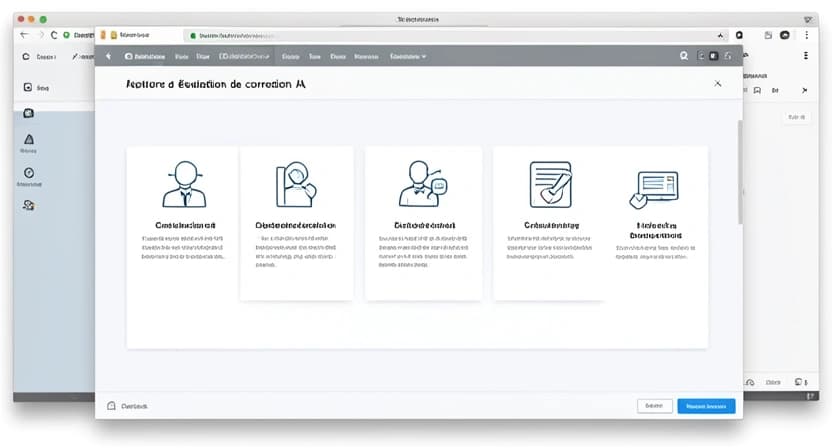The width and height of the screenshot is (832, 448).
Task: Click the square icon item in left sidebar
Action: (x=36, y=88)
